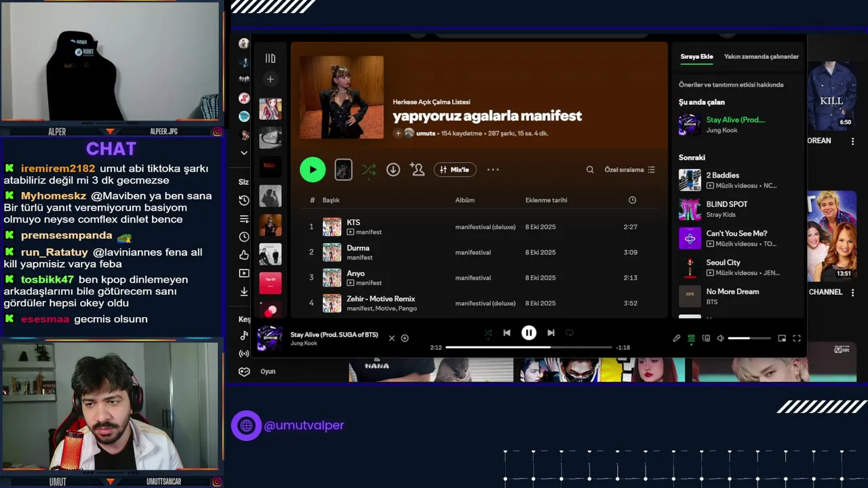
Task: Open Stay Alive album art in player bar
Action: 270,338
